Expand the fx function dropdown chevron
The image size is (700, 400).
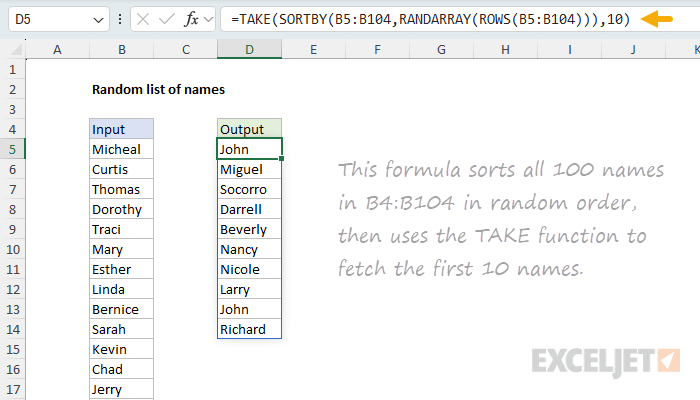click(208, 19)
